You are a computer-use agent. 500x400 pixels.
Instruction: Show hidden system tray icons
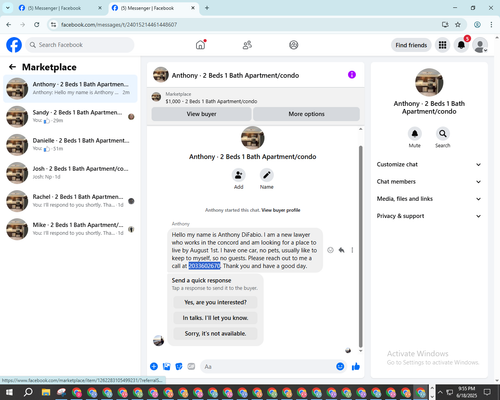coord(440,392)
